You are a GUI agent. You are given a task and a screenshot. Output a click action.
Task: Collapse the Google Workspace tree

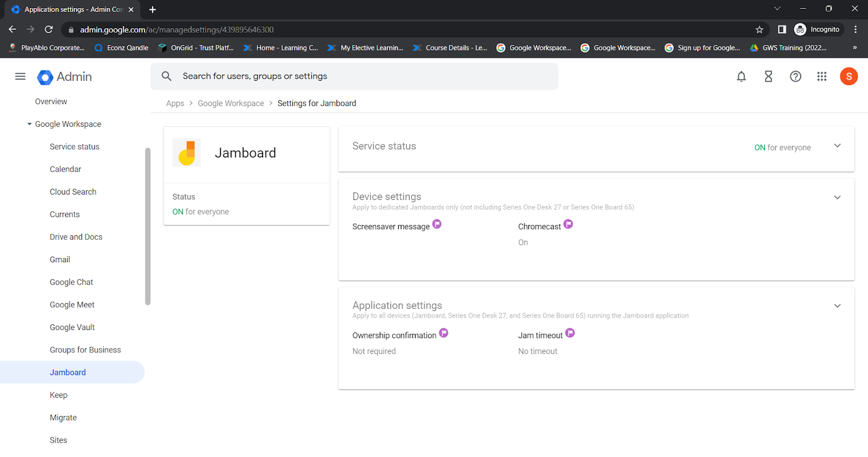point(29,124)
